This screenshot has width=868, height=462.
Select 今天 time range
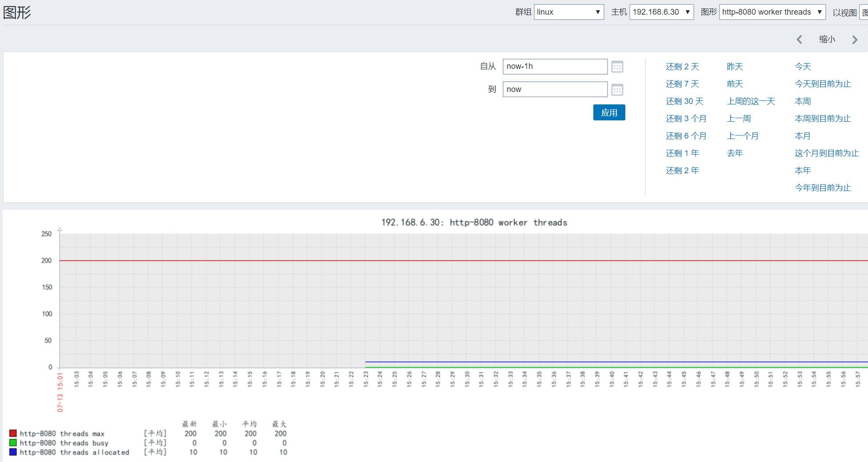[803, 67]
